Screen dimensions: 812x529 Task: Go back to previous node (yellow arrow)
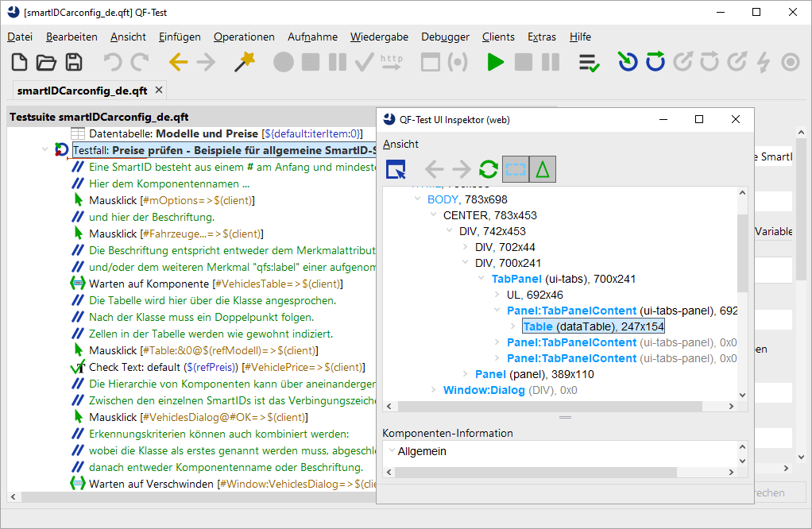(x=178, y=62)
